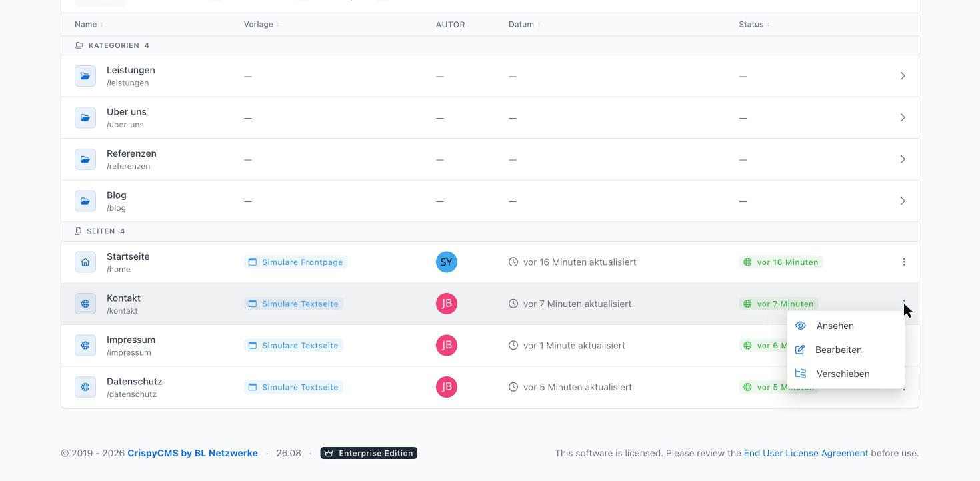Open the Kontakt page name
The height and width of the screenshot is (481, 980).
pyautogui.click(x=123, y=298)
